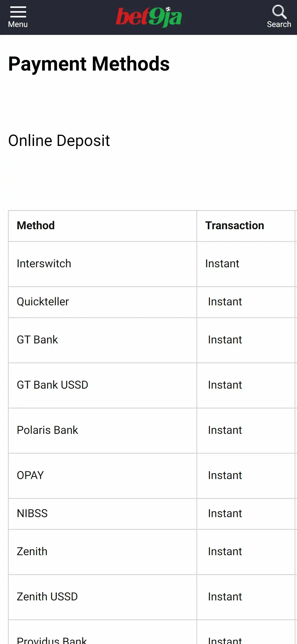Click the Instant cell beside NIBSS

[x=225, y=513]
